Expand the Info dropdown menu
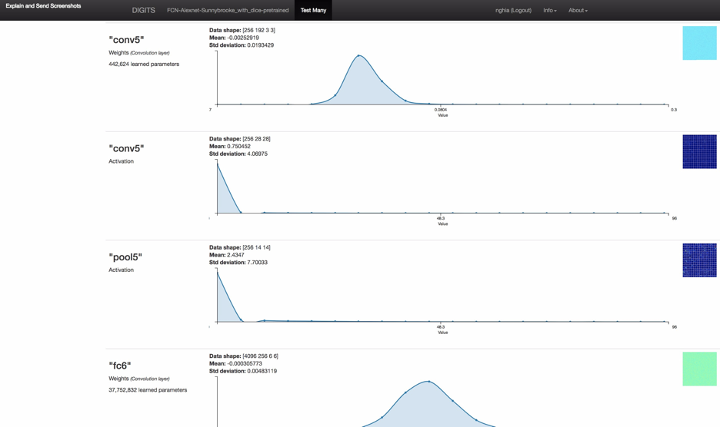 click(x=550, y=10)
